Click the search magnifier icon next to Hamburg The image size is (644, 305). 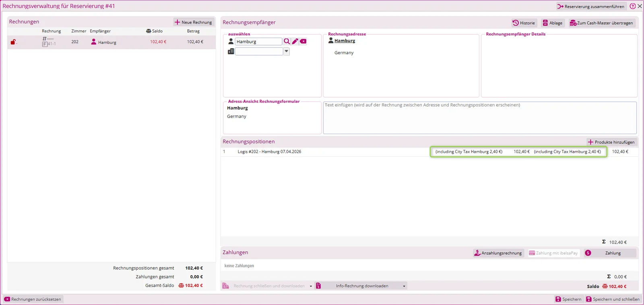tap(287, 41)
